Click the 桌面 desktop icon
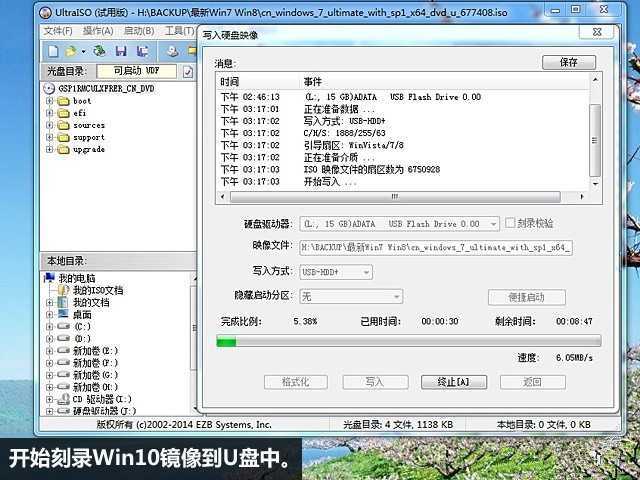Image resolution: width=640 pixels, height=480 pixels. pos(63,314)
